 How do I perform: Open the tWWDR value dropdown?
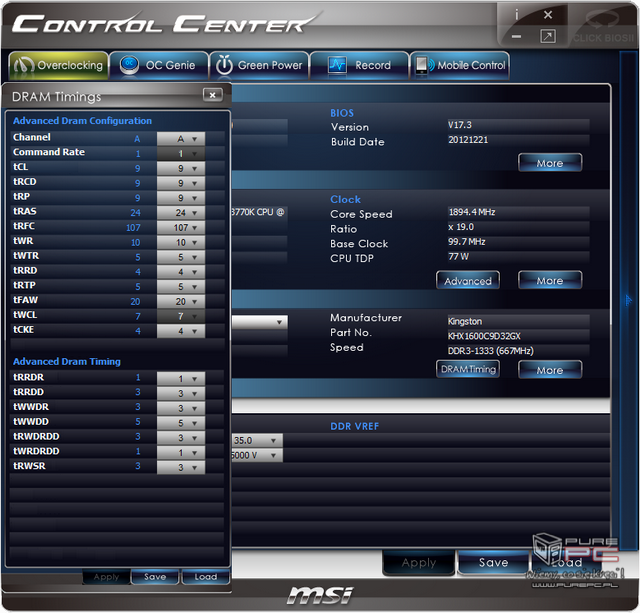click(x=181, y=408)
